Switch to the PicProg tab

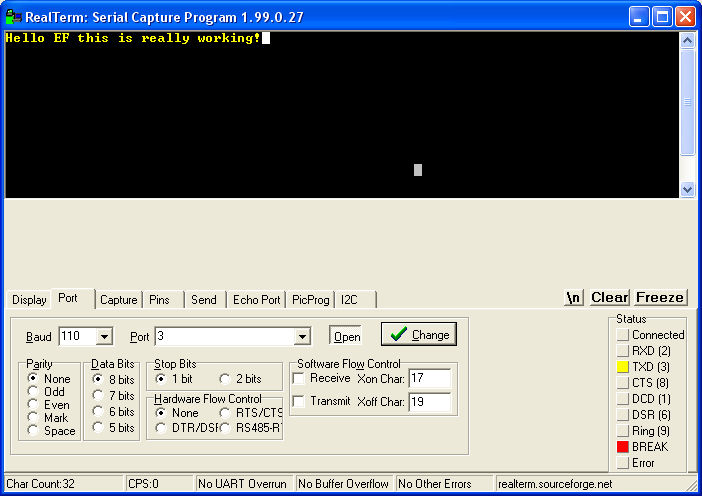tap(310, 299)
